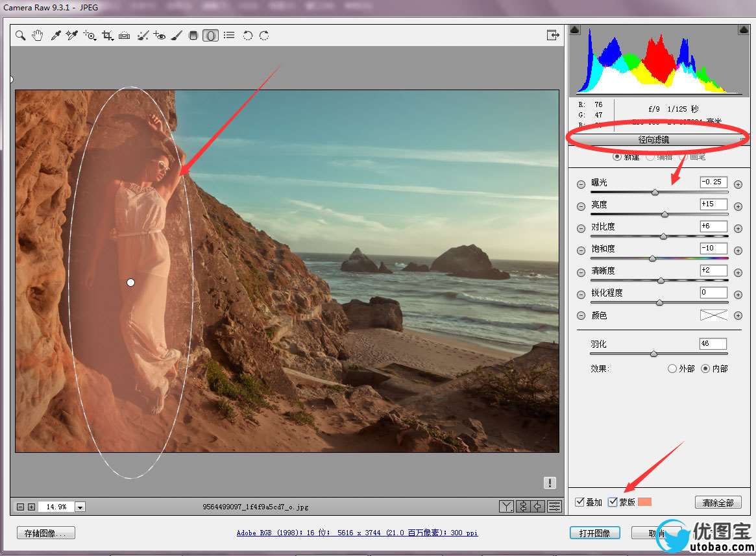Click the 存储图像 save button
Viewport: 756px width, 556px height.
pyautogui.click(x=46, y=533)
